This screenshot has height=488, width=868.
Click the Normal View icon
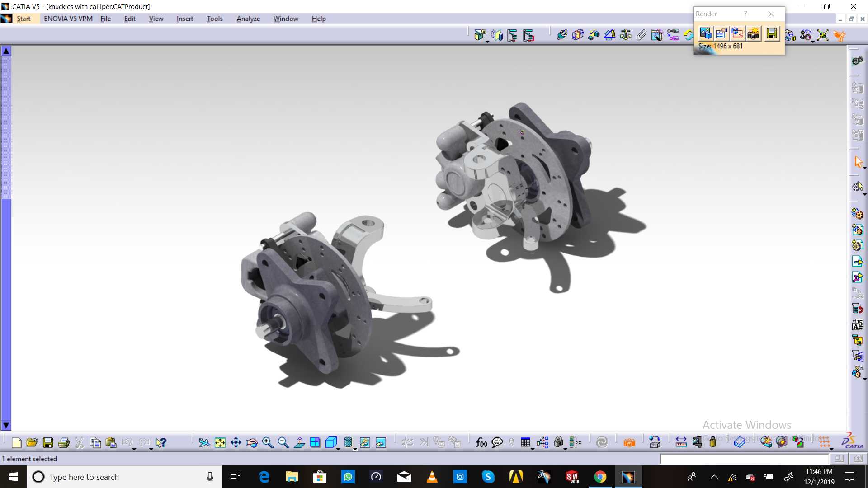[x=299, y=443]
